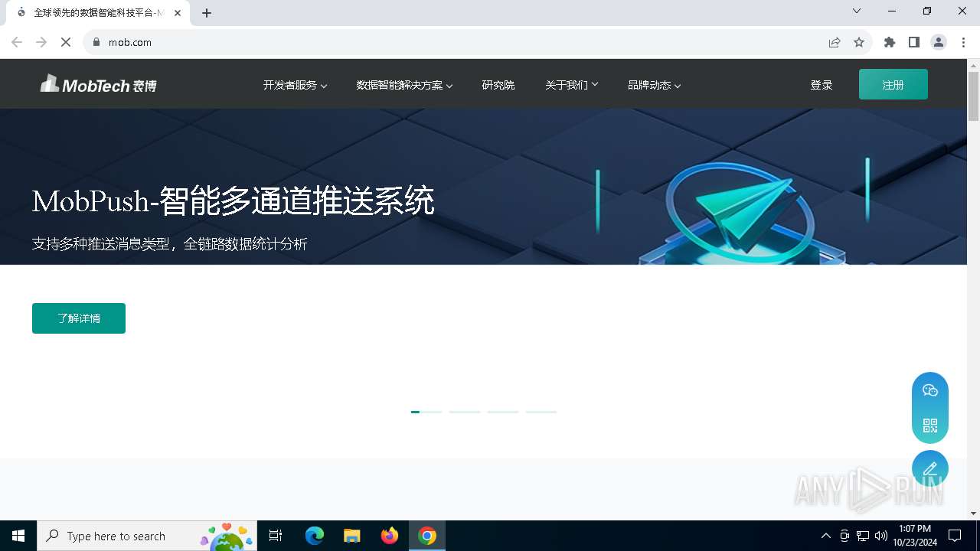Screen dimensions: 980x551
Task: Click the 注册 button
Action: point(893,84)
